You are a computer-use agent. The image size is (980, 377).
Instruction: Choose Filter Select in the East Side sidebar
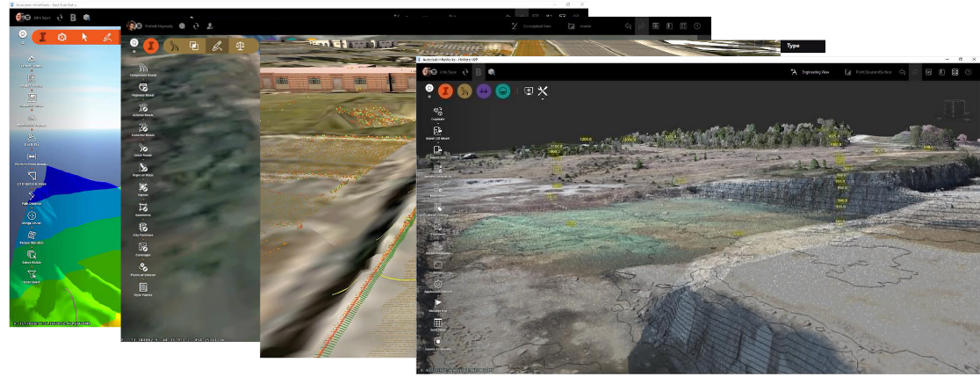[32, 277]
